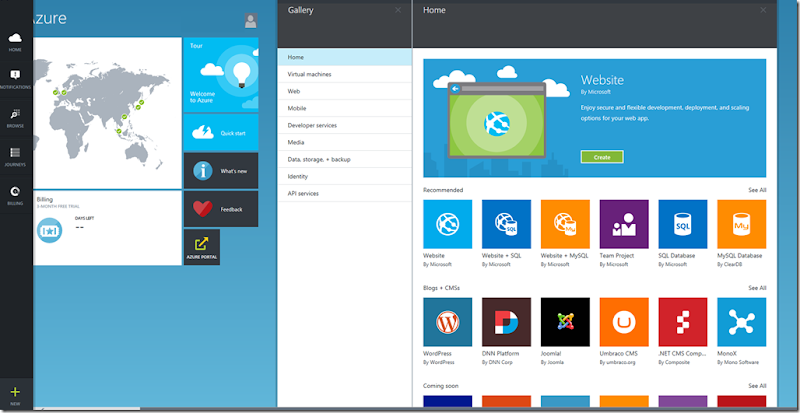Select the MySQL Database tile
Screen dimensions: 800x413
(x=741, y=224)
